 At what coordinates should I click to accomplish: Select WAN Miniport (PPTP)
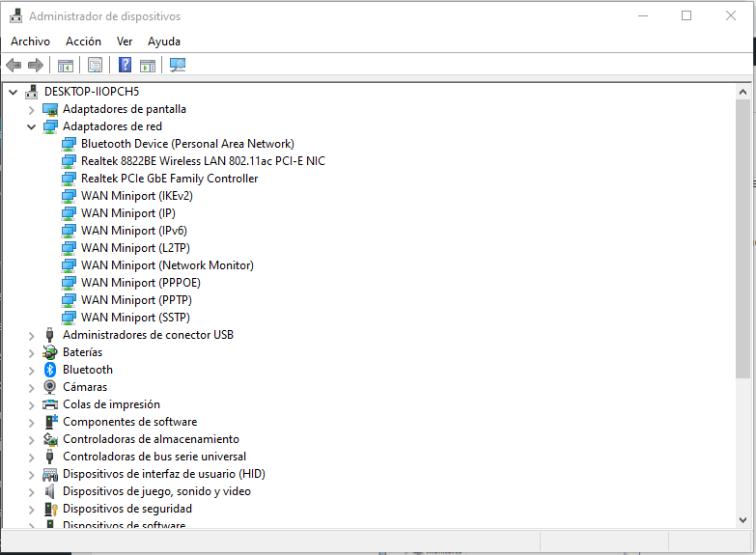coord(136,300)
